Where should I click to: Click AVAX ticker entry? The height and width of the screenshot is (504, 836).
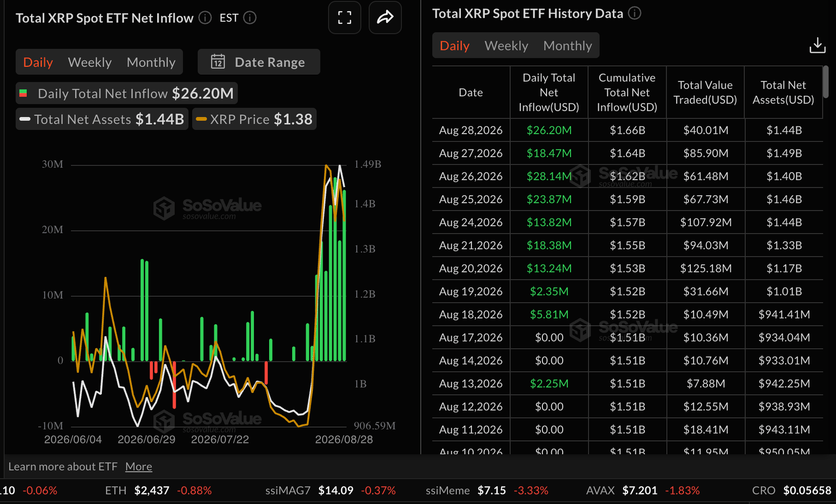(x=643, y=490)
